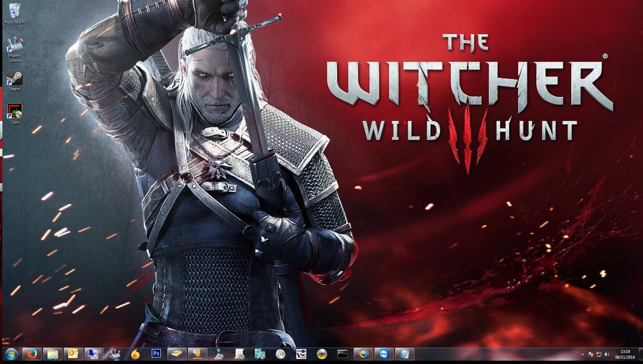Viewport: 643px width, 364px height.
Task: Show hidden system tray icons
Action: coord(583,354)
